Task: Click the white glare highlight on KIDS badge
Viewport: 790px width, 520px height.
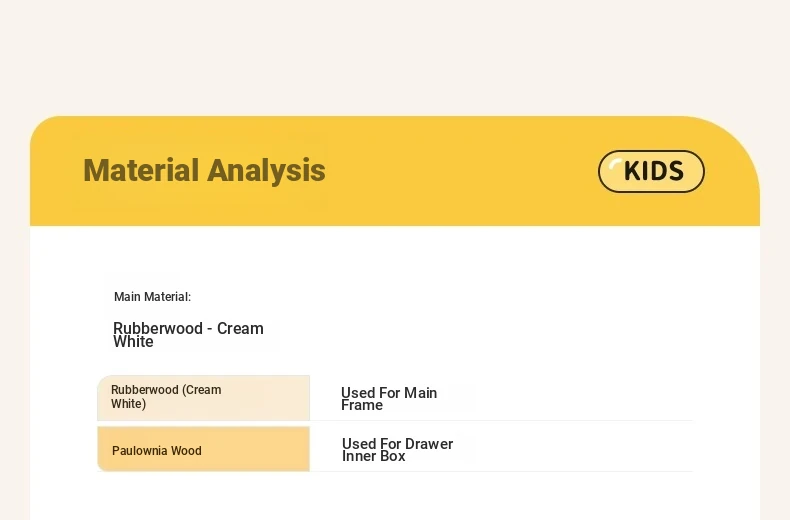Action: 615,165
